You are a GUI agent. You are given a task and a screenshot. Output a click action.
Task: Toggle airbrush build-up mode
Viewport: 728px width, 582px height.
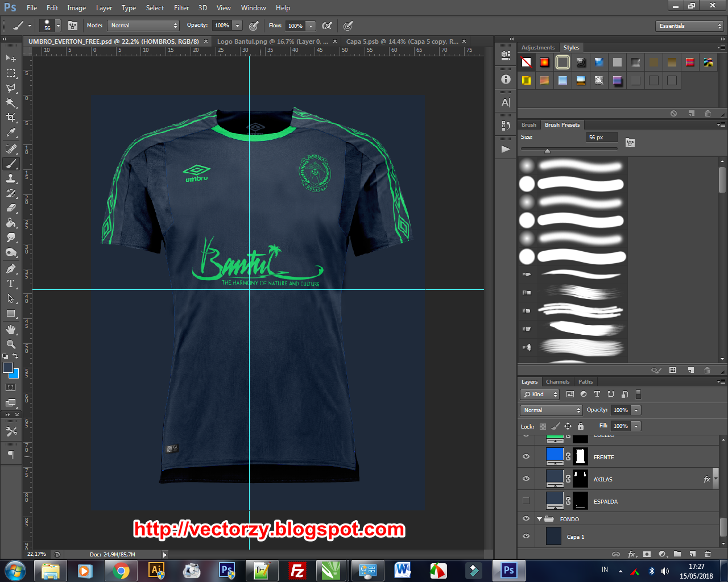click(x=327, y=26)
